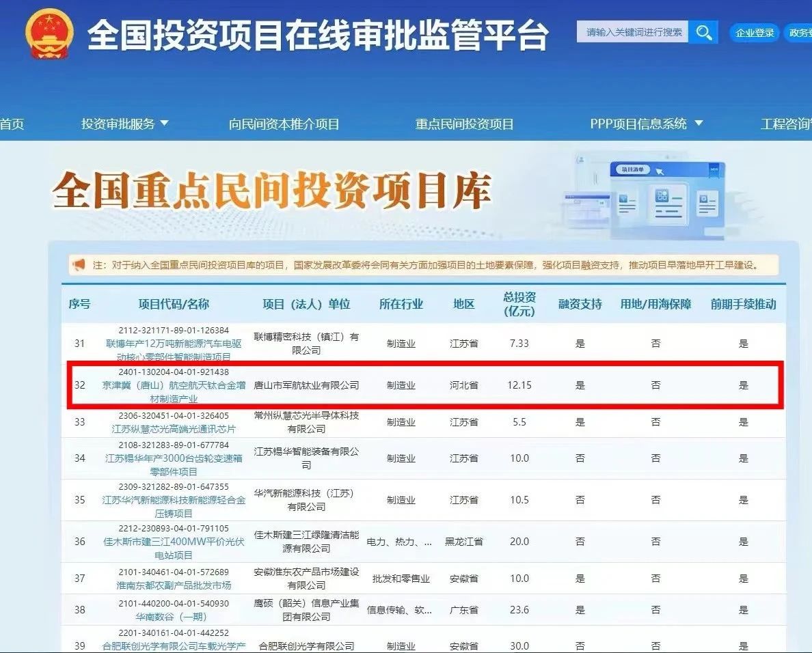The width and height of the screenshot is (812, 653).
Task: Select company 联博精密科技（镇江）有限公司
Action: pos(307,343)
